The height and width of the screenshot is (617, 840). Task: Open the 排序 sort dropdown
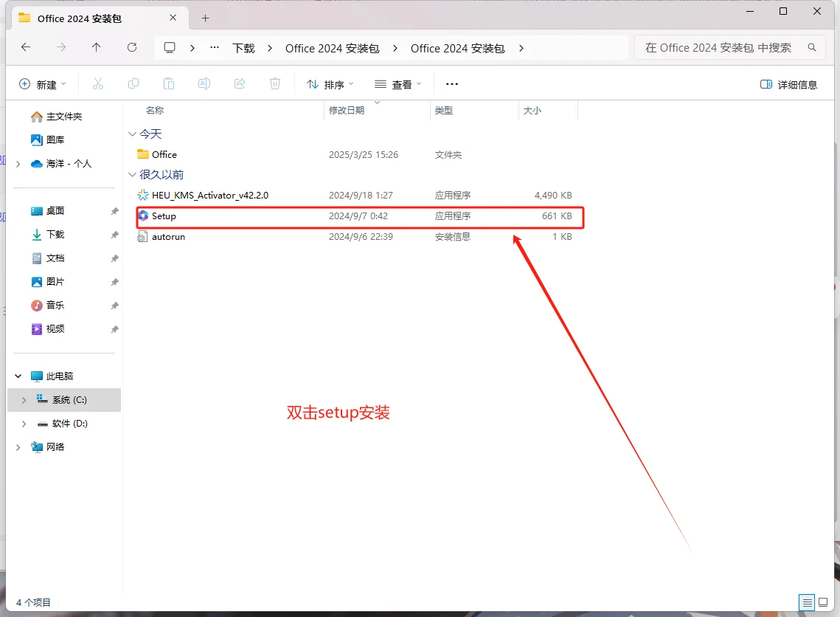click(329, 83)
